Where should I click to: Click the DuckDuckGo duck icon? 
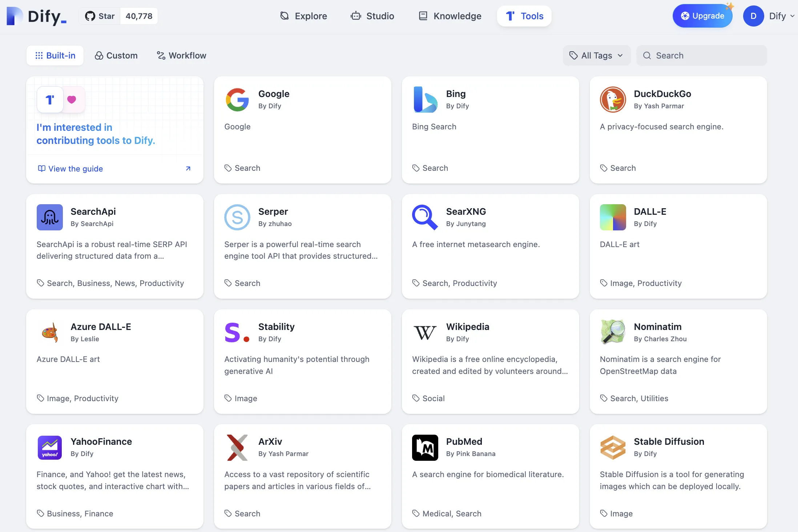613,100
